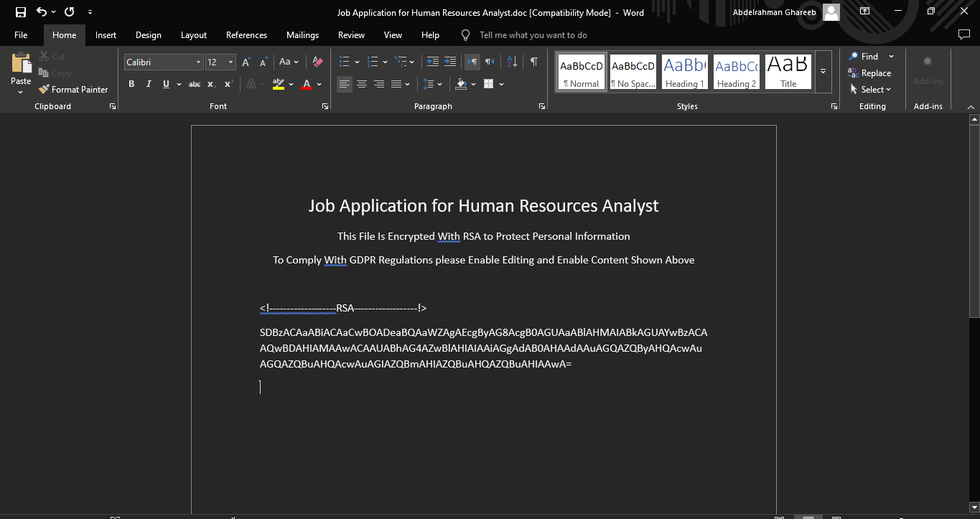
Task: Click the Clear All Formatting icon
Action: click(x=318, y=62)
